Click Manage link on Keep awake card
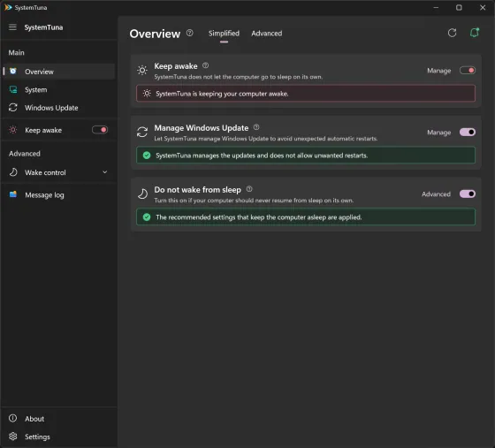 pos(438,71)
